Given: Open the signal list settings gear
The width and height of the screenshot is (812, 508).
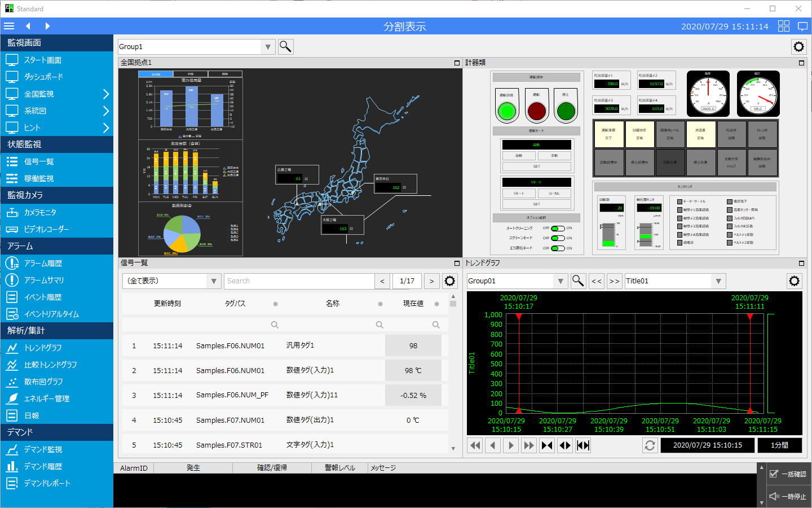Looking at the screenshot, I should [449, 281].
